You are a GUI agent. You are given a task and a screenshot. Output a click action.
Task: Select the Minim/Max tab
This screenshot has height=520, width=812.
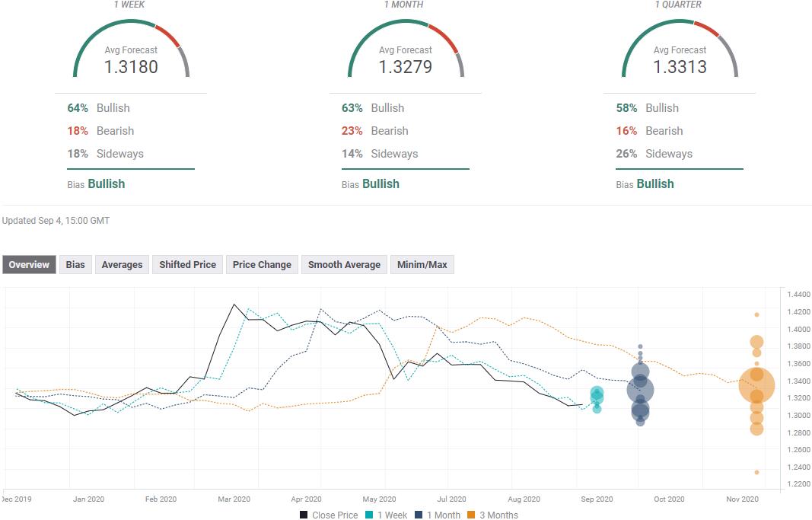[422, 265]
